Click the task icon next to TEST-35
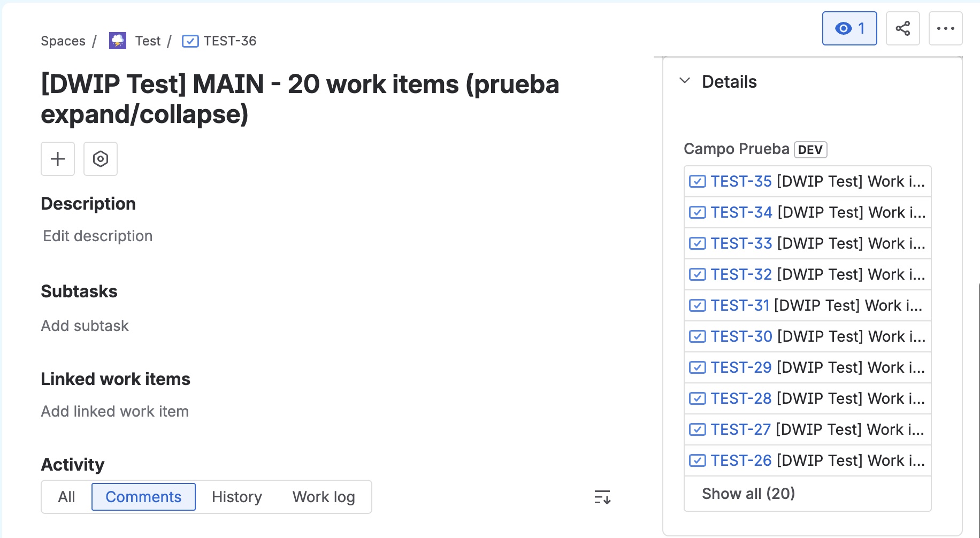 click(698, 181)
